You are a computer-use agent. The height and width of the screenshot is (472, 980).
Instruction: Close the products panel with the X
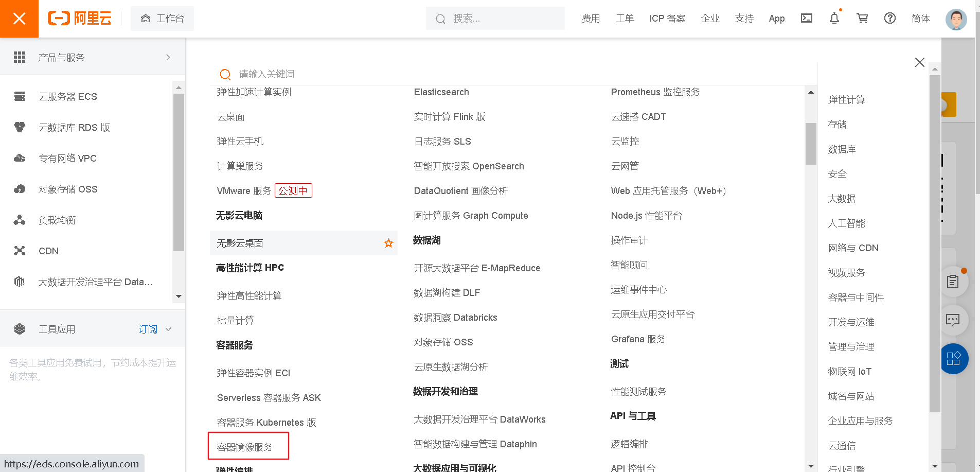(920, 62)
